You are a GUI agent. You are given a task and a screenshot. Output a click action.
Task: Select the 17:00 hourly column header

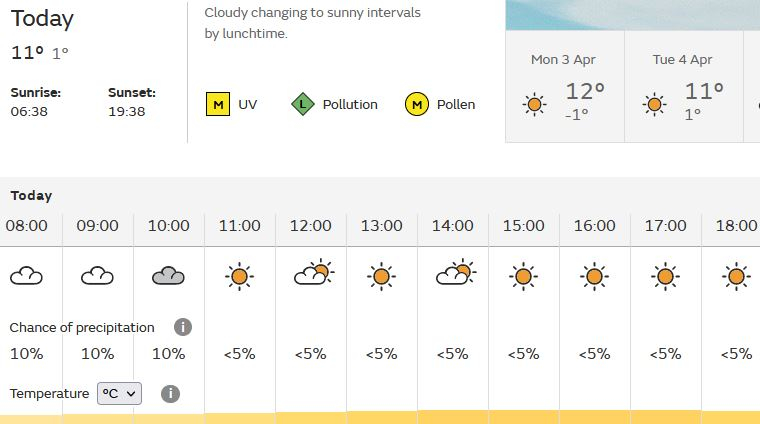[665, 226]
